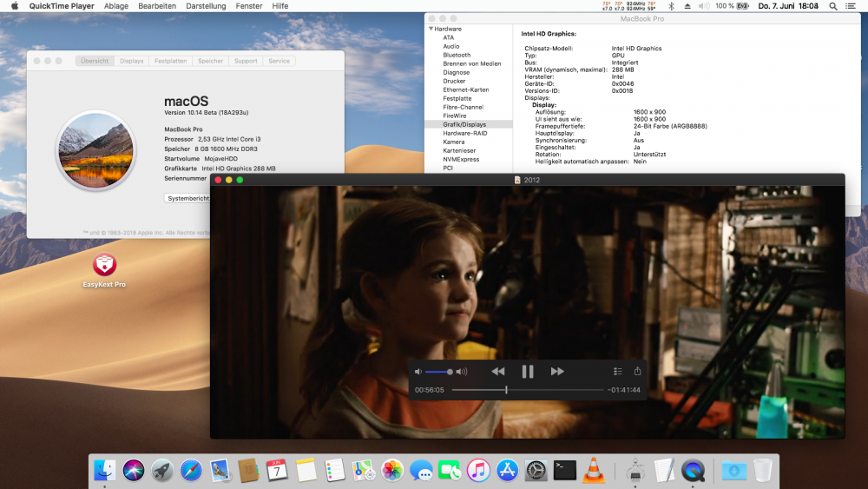This screenshot has width=868, height=489.
Task: Select ATA in the hardware list
Action: click(x=449, y=37)
